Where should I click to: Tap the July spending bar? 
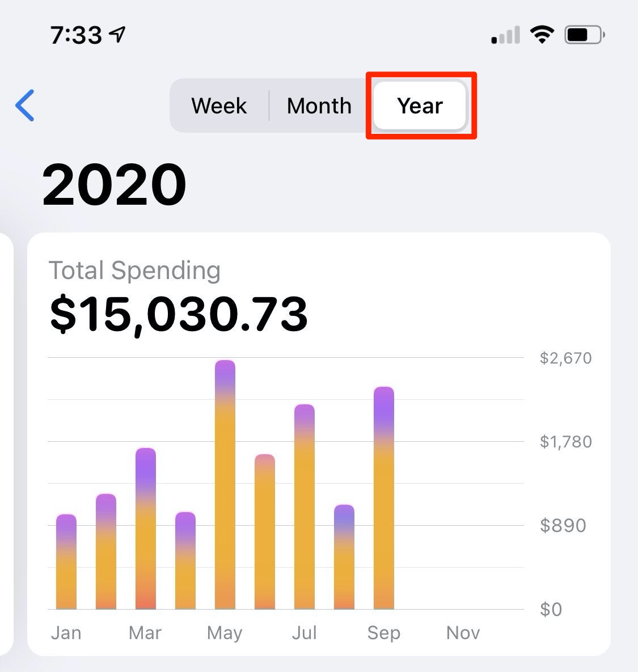click(x=305, y=506)
